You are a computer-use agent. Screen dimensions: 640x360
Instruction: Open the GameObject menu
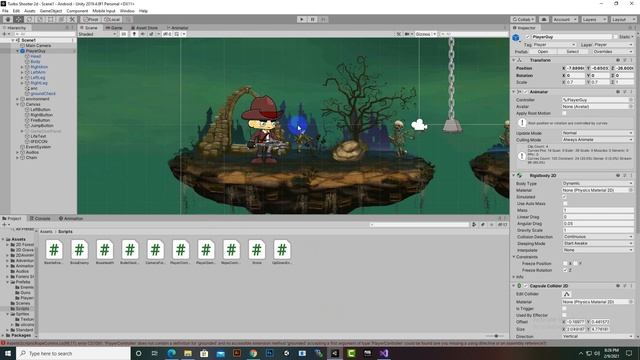pyautogui.click(x=51, y=11)
